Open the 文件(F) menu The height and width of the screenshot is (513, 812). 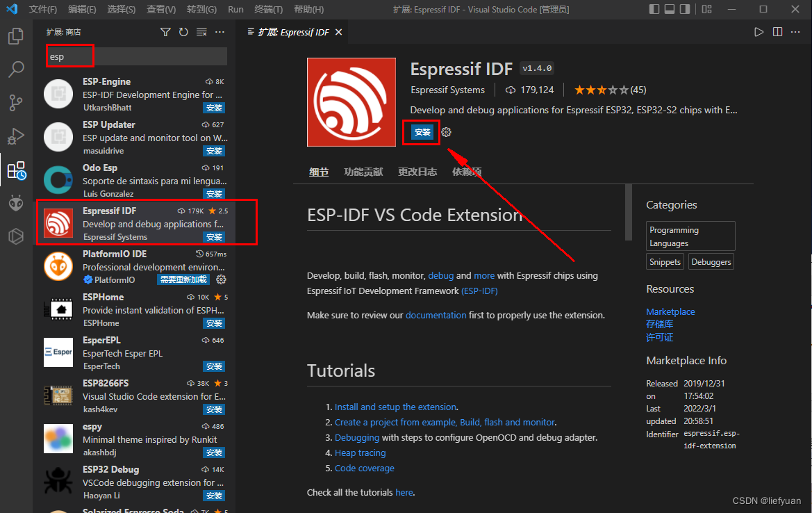(43, 9)
